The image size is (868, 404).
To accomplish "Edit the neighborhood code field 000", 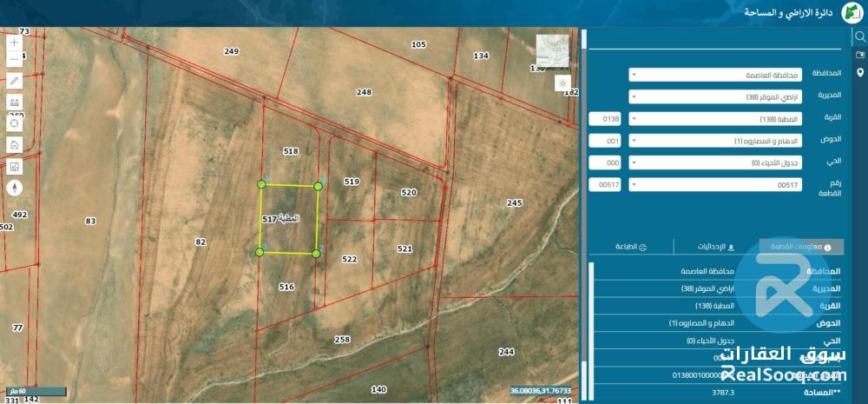I will tap(605, 163).
